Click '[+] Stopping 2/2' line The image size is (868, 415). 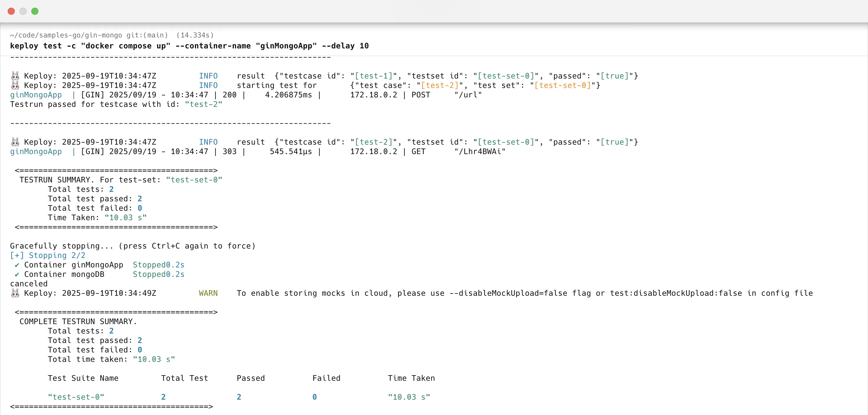pyautogui.click(x=48, y=255)
